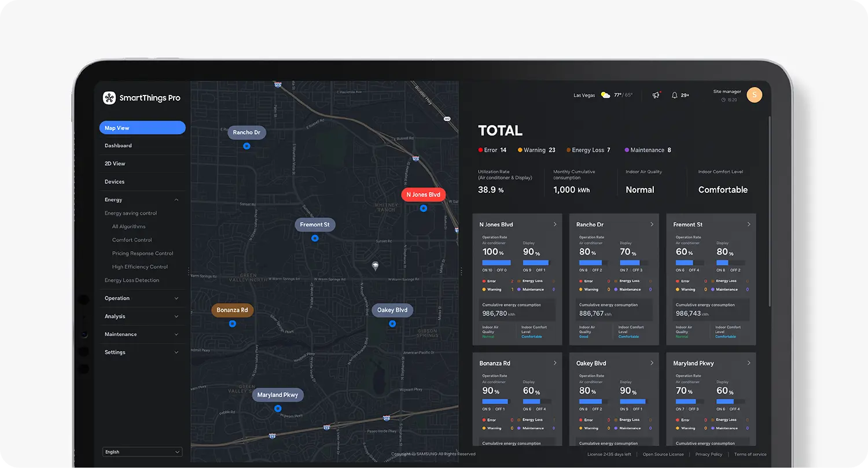Click the SmartThings Pro logo icon
Image resolution: width=868 pixels, height=468 pixels.
point(109,98)
